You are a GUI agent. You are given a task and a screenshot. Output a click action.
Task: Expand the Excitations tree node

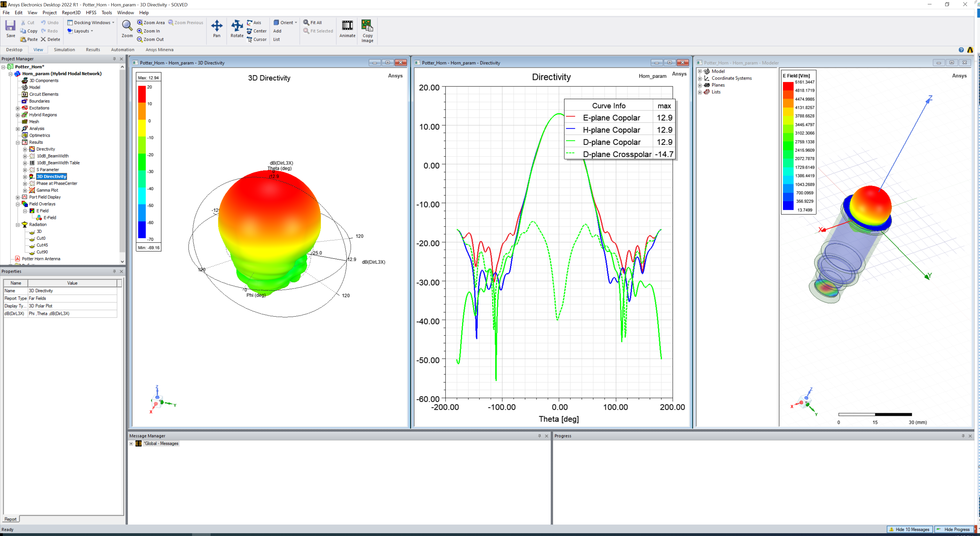[18, 108]
